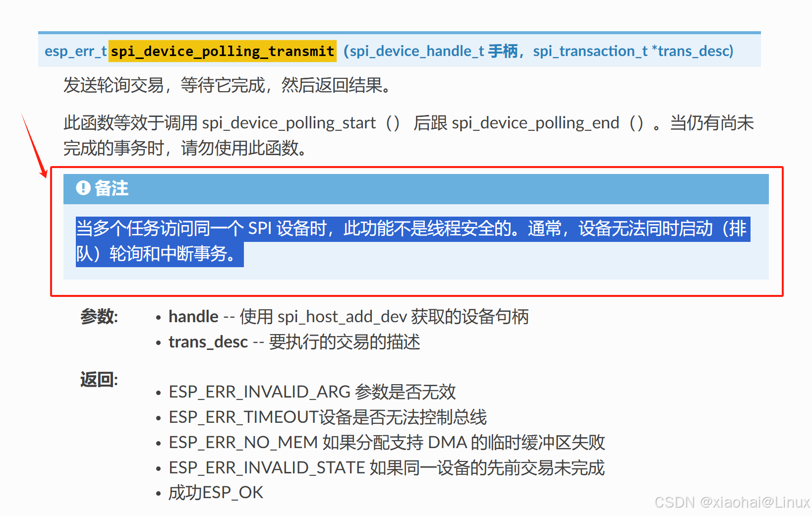
Task: Click the ESP_ERR_INVALID_ARG return value entry
Action: [x=312, y=392]
